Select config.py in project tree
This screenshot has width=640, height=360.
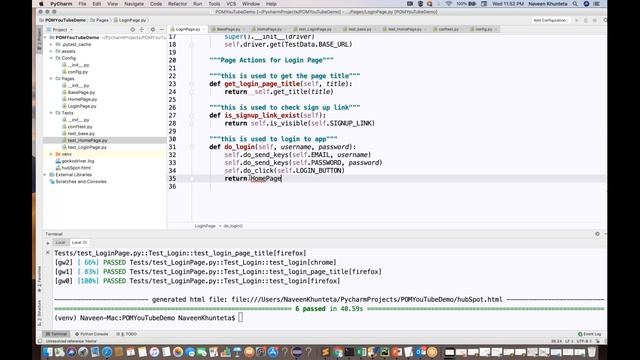click(75, 72)
